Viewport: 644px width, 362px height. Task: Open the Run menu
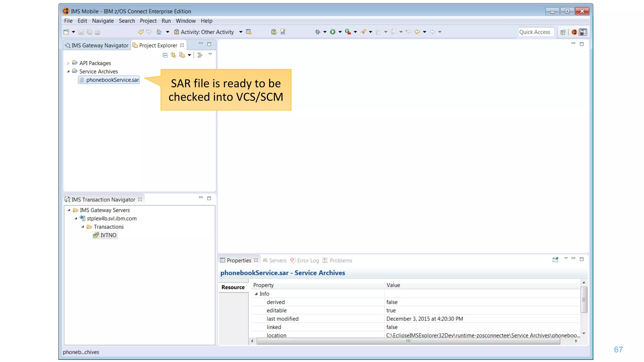pos(166,21)
